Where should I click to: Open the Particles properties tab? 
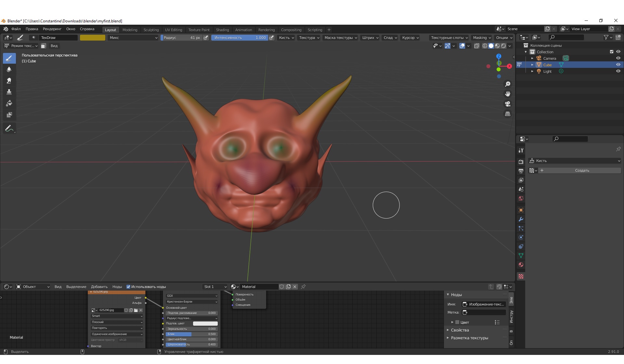tap(521, 228)
